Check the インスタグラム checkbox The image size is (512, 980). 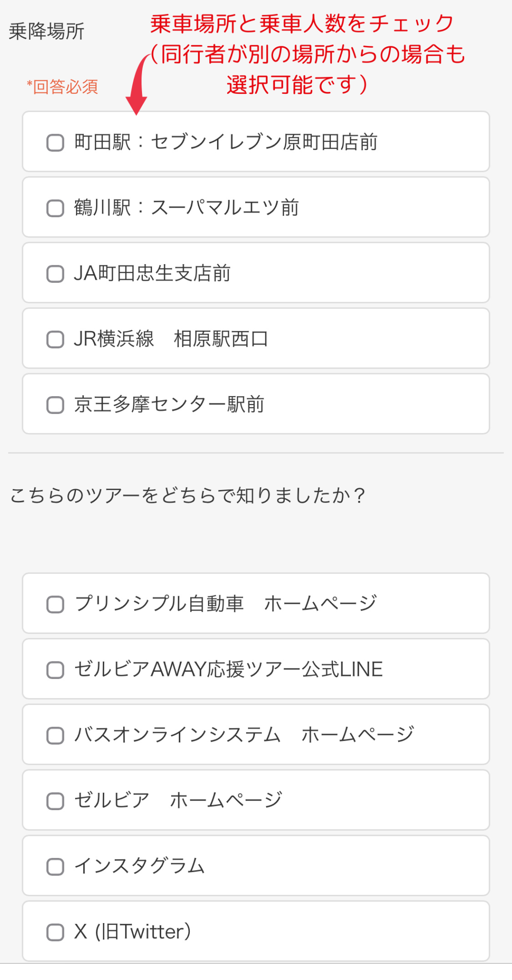[55, 867]
